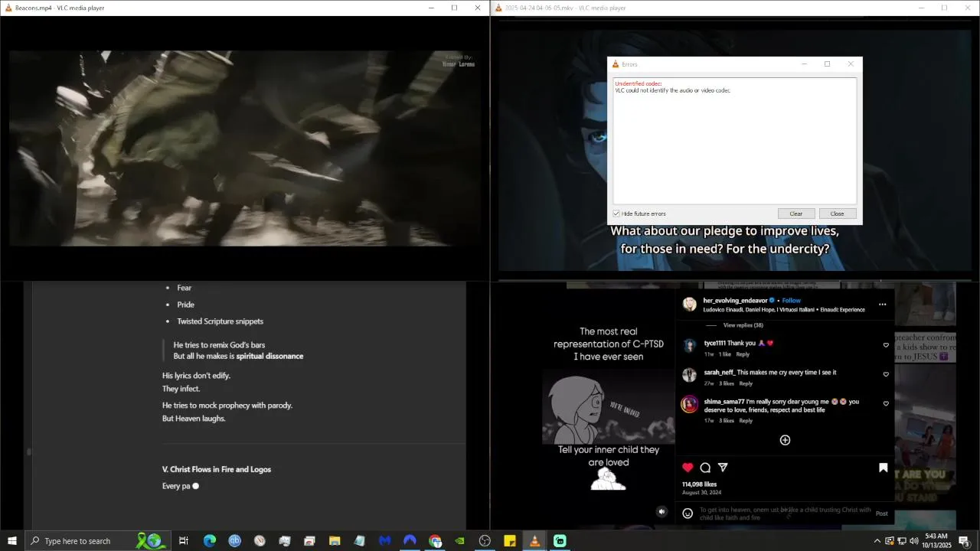Open shima_sama77's profile avatar

pyautogui.click(x=690, y=404)
